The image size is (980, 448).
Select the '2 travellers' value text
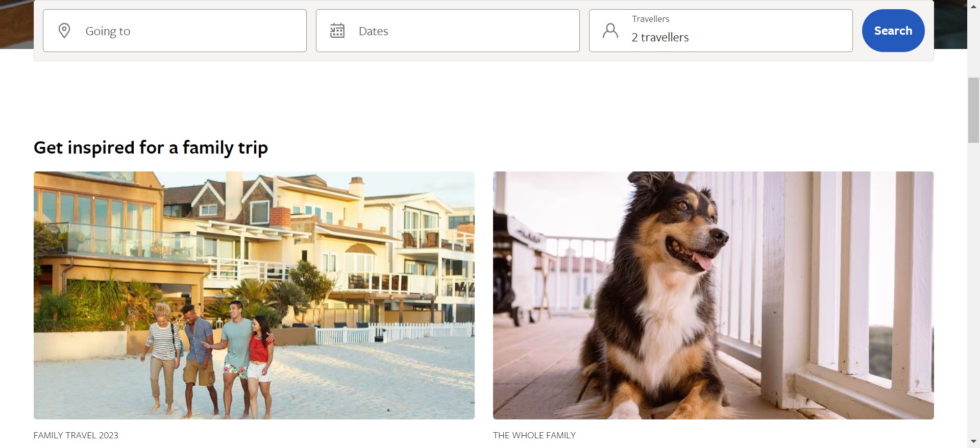click(x=660, y=37)
